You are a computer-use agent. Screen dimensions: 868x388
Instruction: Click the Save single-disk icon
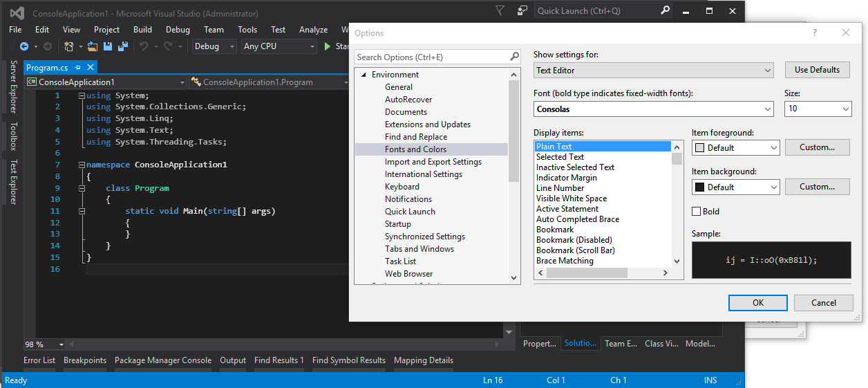pyautogui.click(x=108, y=46)
